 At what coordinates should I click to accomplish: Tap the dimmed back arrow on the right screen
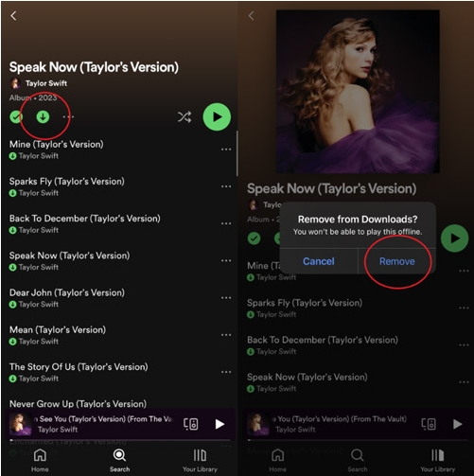point(251,15)
